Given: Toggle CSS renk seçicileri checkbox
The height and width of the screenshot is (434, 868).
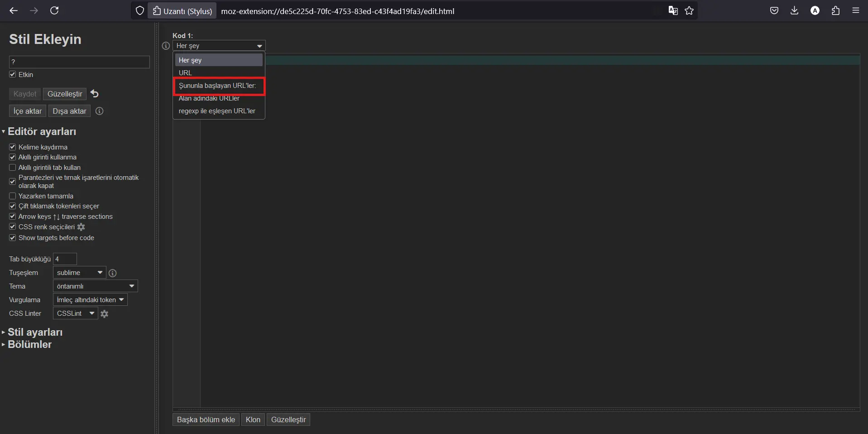Looking at the screenshot, I should [x=13, y=227].
